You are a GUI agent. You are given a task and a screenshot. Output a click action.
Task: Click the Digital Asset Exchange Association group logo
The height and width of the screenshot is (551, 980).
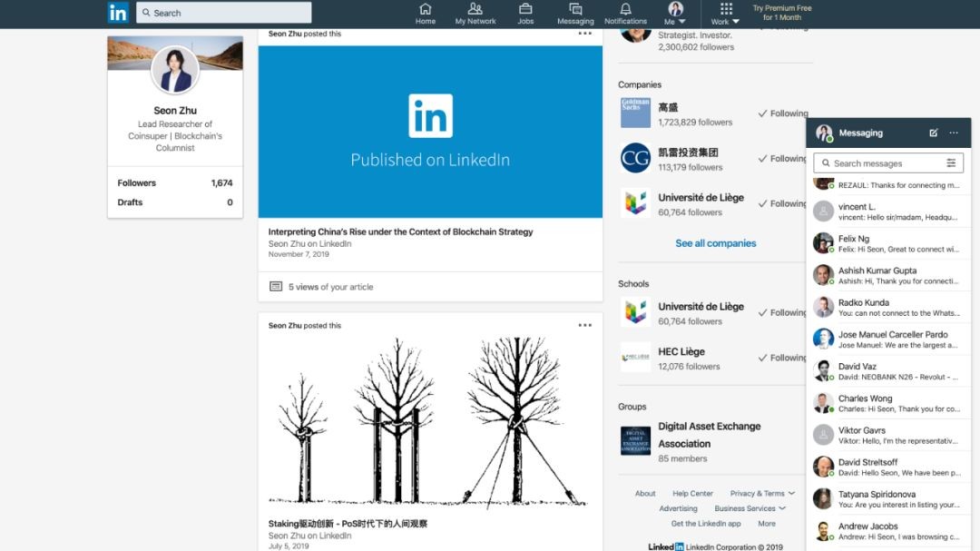[x=635, y=440]
